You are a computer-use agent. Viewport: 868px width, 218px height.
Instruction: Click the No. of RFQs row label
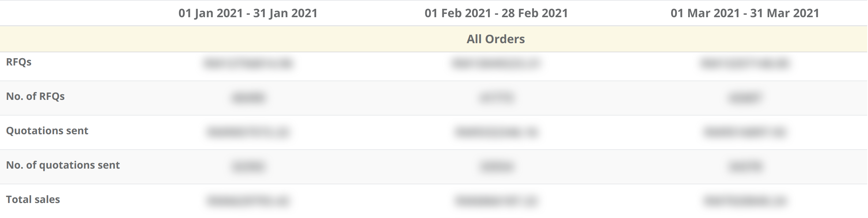click(x=35, y=96)
